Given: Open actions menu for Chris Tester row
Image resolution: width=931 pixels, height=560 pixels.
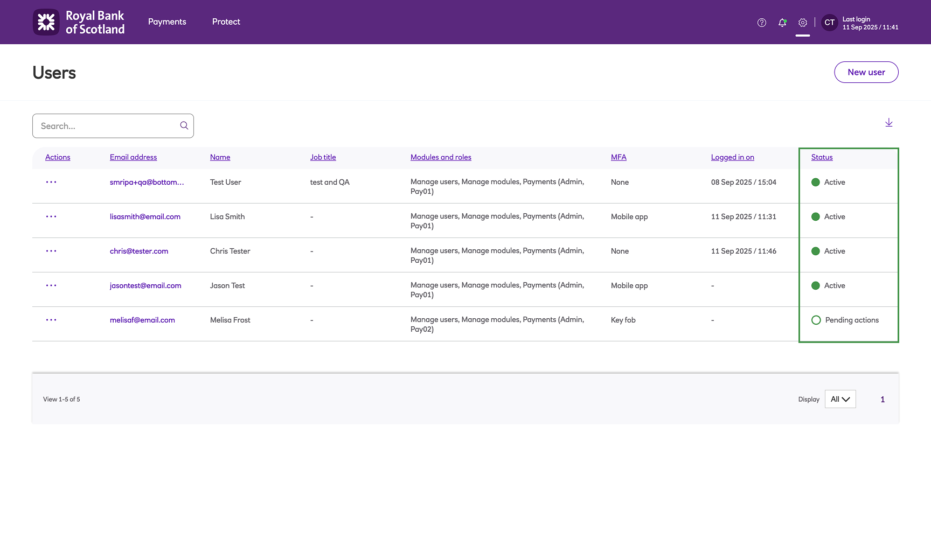Looking at the screenshot, I should pyautogui.click(x=51, y=251).
